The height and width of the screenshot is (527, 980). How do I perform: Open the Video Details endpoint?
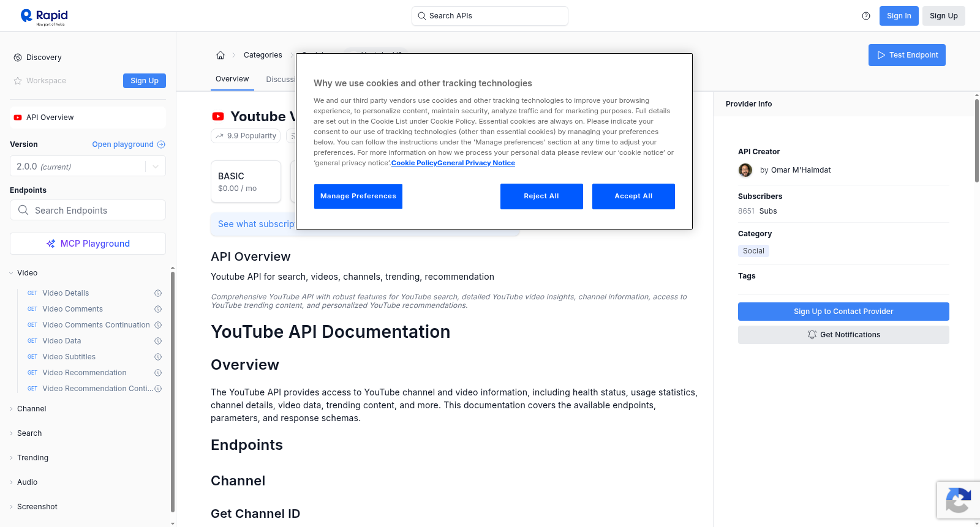66,293
